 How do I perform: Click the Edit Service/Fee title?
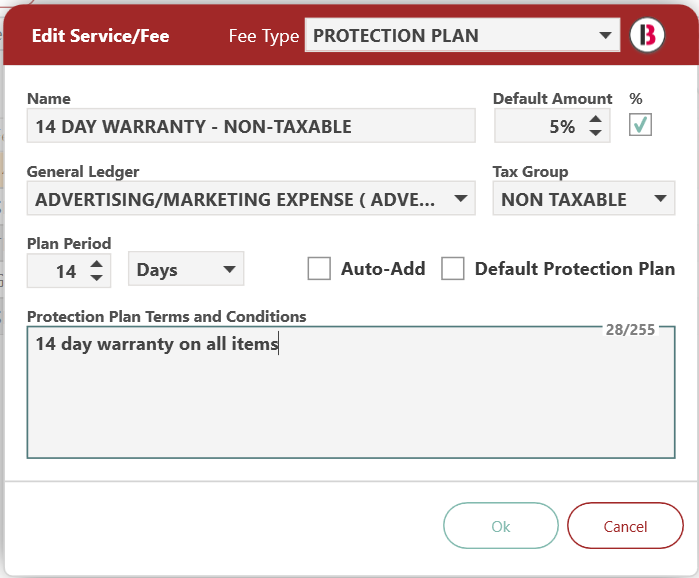(100, 36)
